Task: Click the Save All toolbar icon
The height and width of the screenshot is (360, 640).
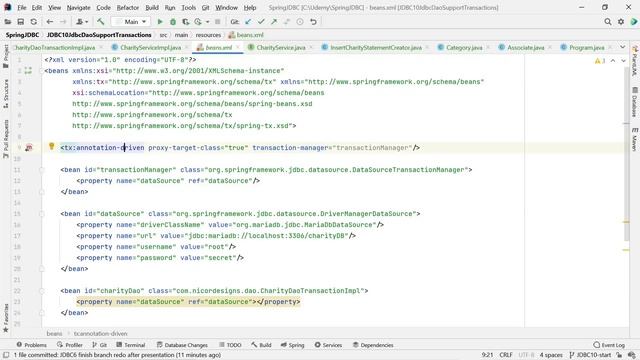Action: 20,22
